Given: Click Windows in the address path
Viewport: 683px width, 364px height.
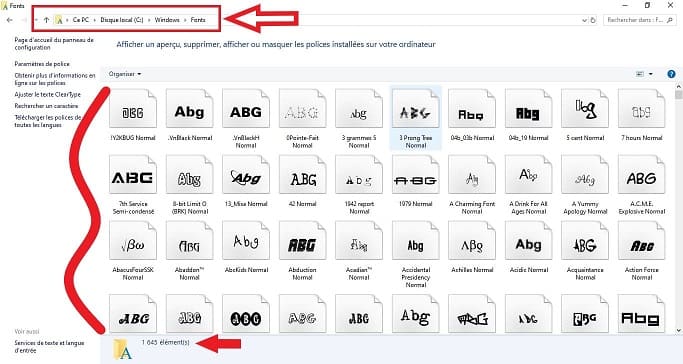Looking at the screenshot, I should click(x=167, y=20).
